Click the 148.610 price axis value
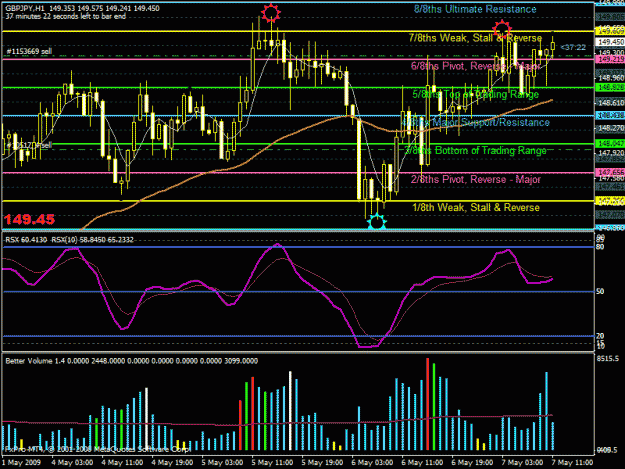 (x=610, y=103)
